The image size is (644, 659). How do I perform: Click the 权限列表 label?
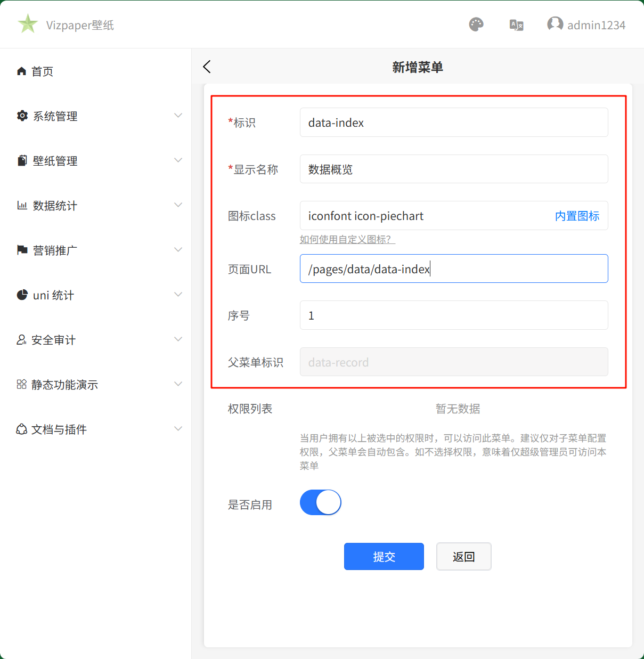coord(250,409)
